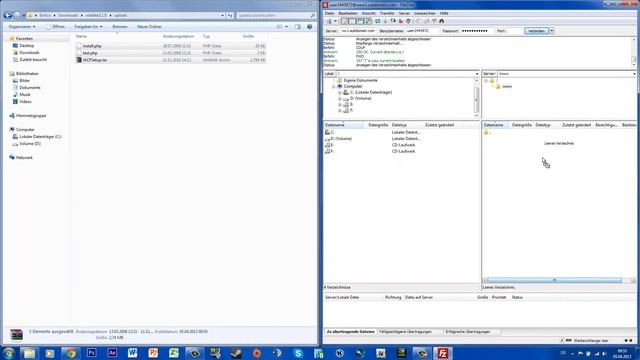This screenshot has height=360, width=640.
Task: Click message log vertical scrollbar
Action: coord(634,52)
